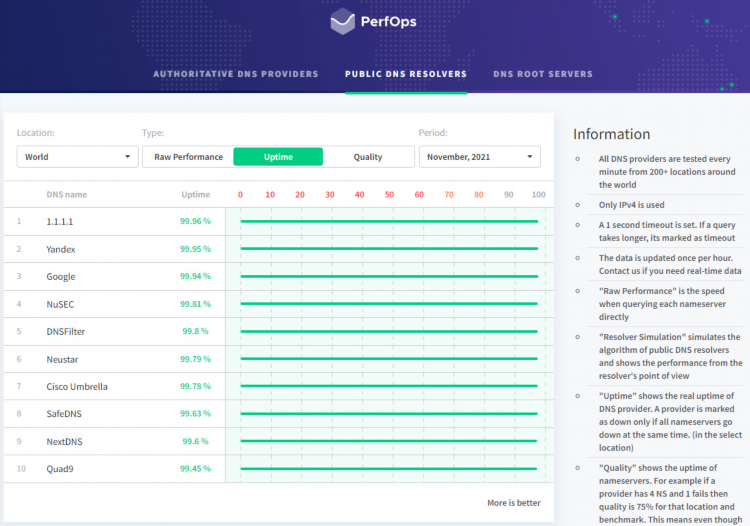
Task: Open Authoritative DNS Providers tab
Action: (236, 74)
